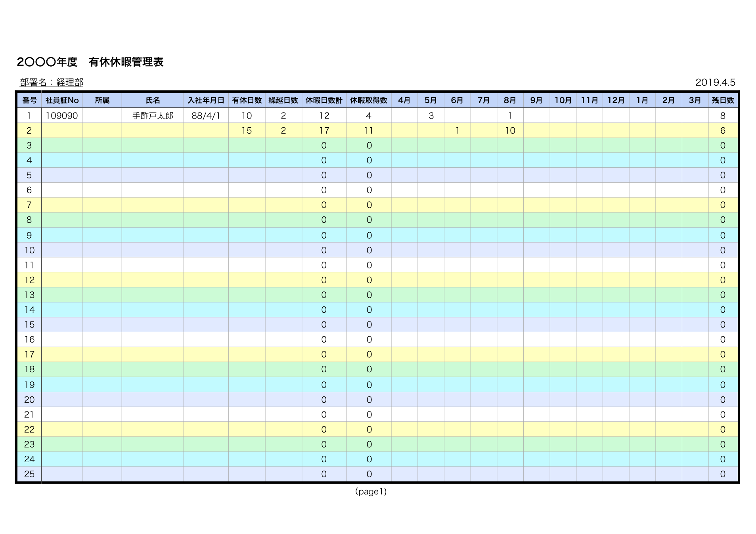Select the hire date cell 88/4/1
This screenshot has width=756, height=534.
point(206,116)
